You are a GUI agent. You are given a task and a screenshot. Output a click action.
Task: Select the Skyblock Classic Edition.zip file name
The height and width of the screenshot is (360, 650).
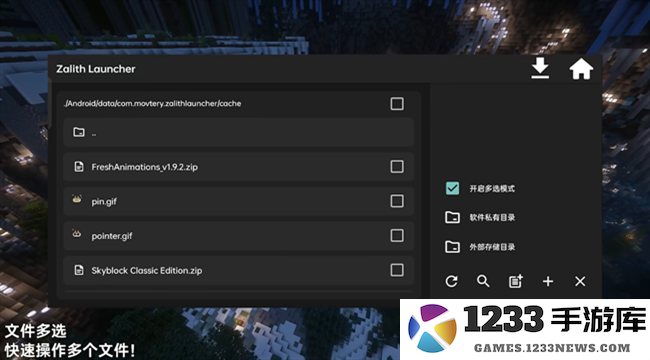(147, 271)
